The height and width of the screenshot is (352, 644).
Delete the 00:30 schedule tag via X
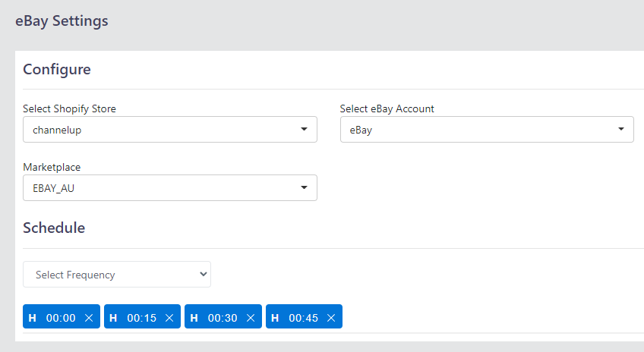pos(251,318)
